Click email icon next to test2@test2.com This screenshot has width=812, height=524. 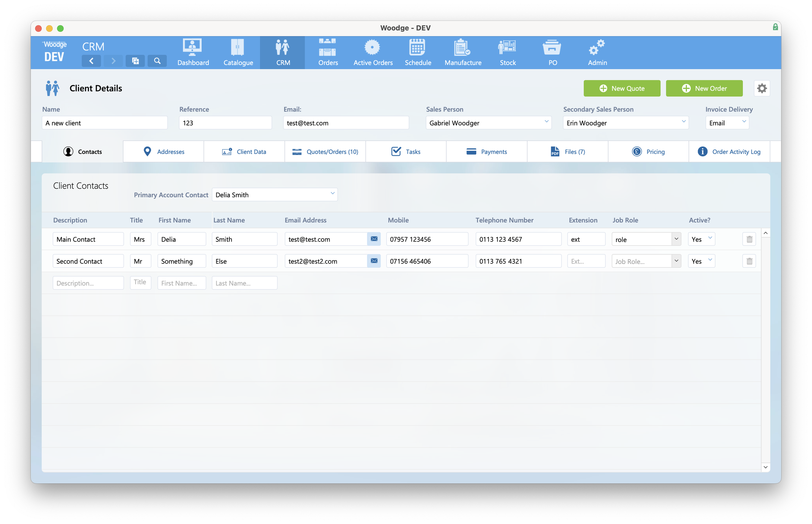(374, 261)
